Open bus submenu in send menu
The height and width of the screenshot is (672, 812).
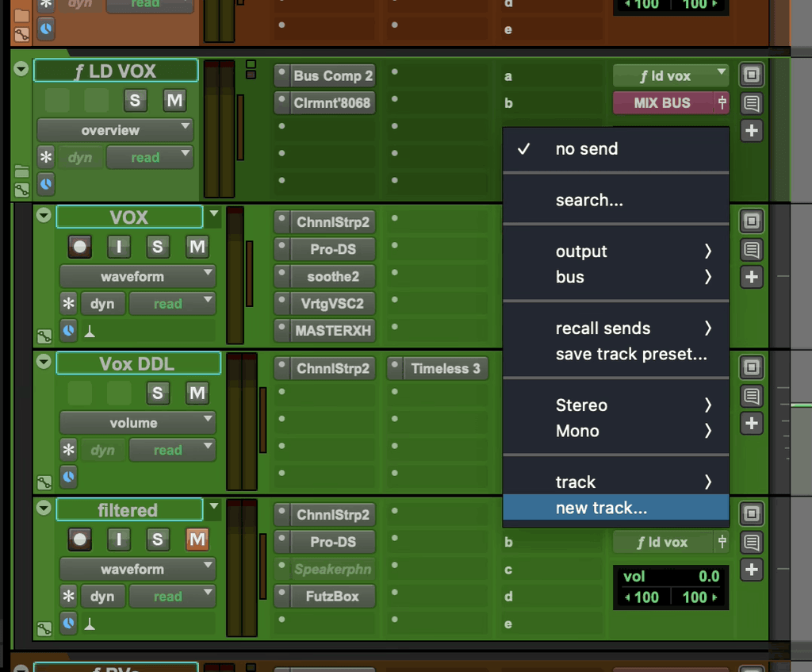click(x=615, y=277)
